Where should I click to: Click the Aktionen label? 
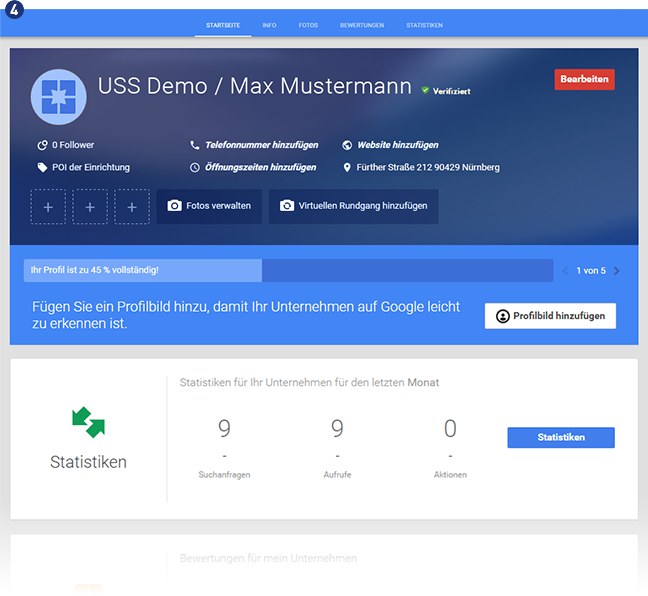(x=450, y=475)
